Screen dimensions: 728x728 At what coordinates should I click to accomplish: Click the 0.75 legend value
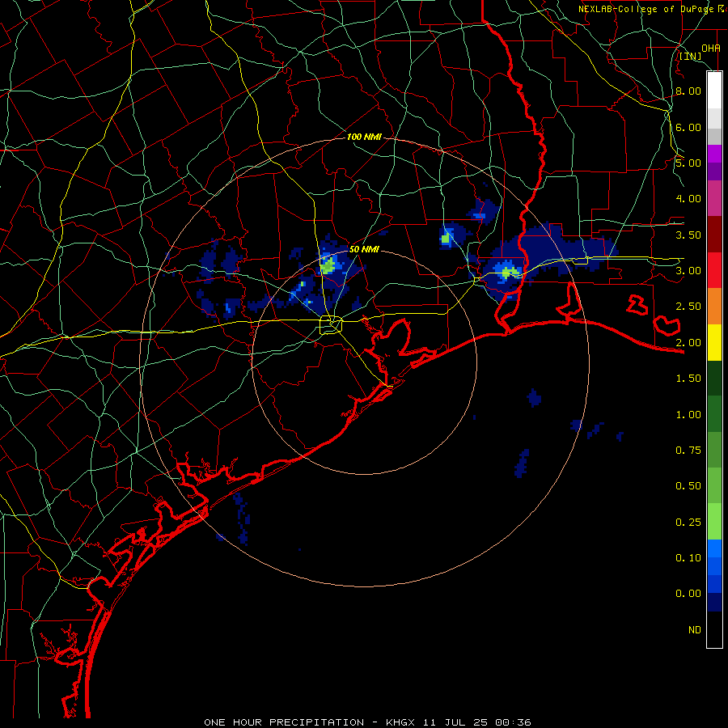coord(688,451)
